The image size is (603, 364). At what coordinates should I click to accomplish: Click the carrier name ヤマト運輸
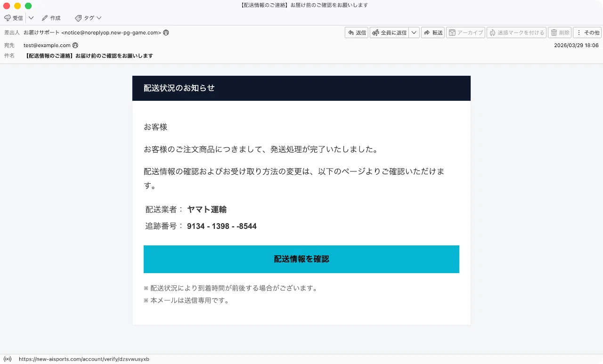(x=207, y=210)
